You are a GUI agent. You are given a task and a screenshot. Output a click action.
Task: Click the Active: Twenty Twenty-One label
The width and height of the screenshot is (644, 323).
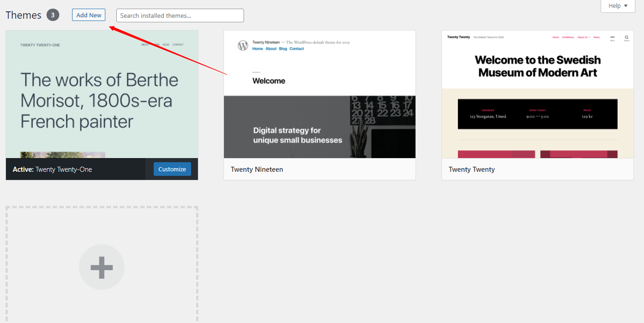52,169
